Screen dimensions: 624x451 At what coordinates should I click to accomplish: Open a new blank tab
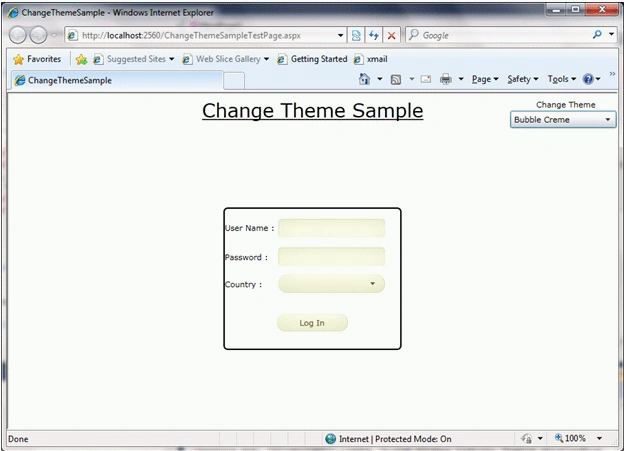tap(234, 81)
